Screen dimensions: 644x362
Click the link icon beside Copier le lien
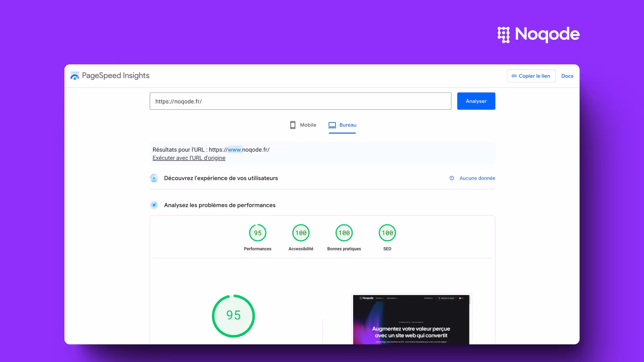point(514,76)
